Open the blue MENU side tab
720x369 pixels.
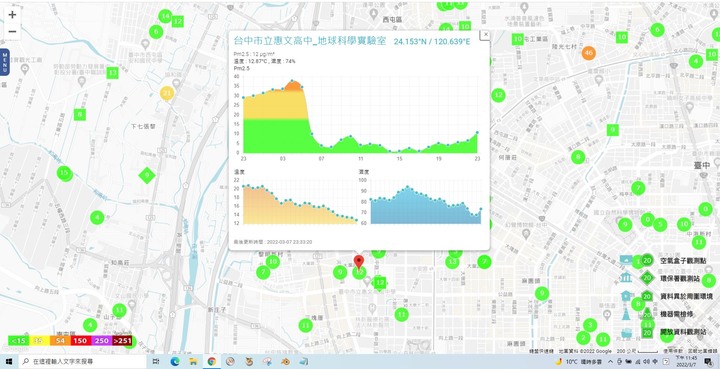(5, 62)
